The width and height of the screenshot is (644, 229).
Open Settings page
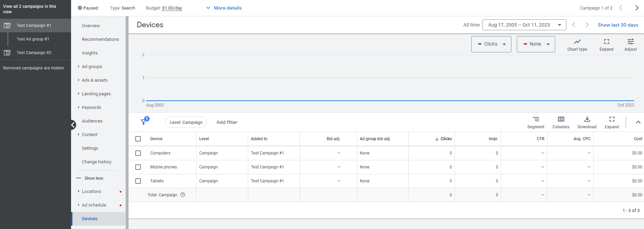pyautogui.click(x=90, y=148)
